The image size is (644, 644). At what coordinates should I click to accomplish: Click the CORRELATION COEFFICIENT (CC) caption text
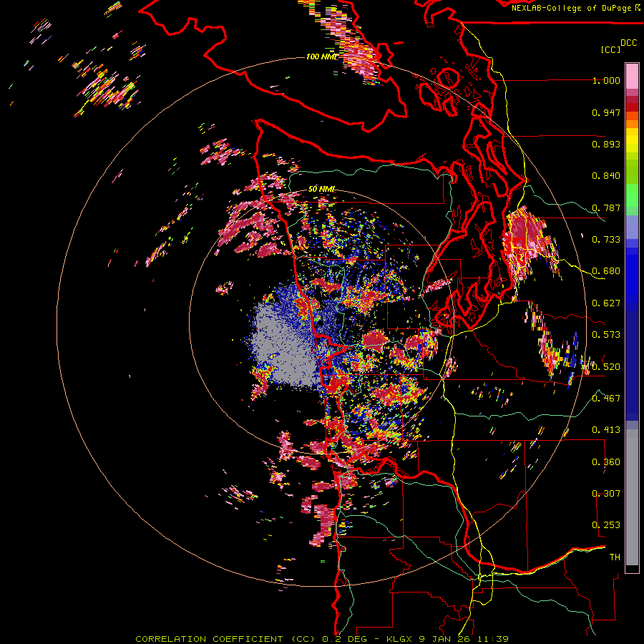tap(225, 639)
